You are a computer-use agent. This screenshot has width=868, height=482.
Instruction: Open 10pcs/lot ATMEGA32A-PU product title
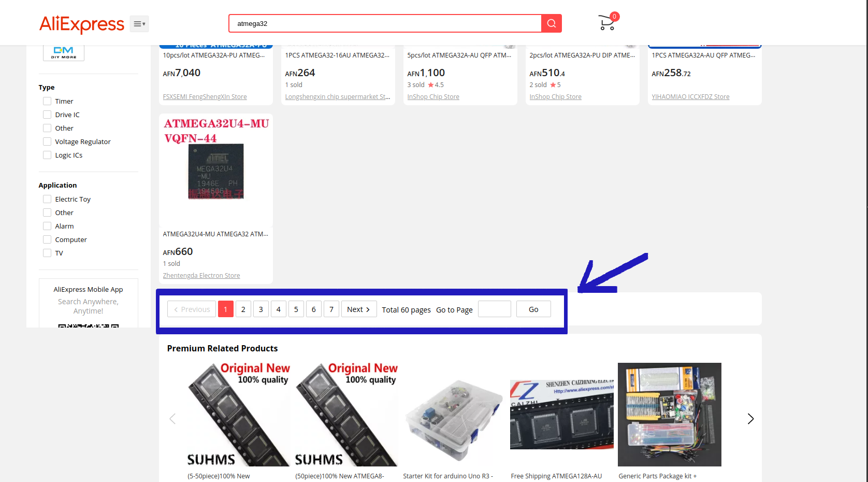click(x=214, y=55)
